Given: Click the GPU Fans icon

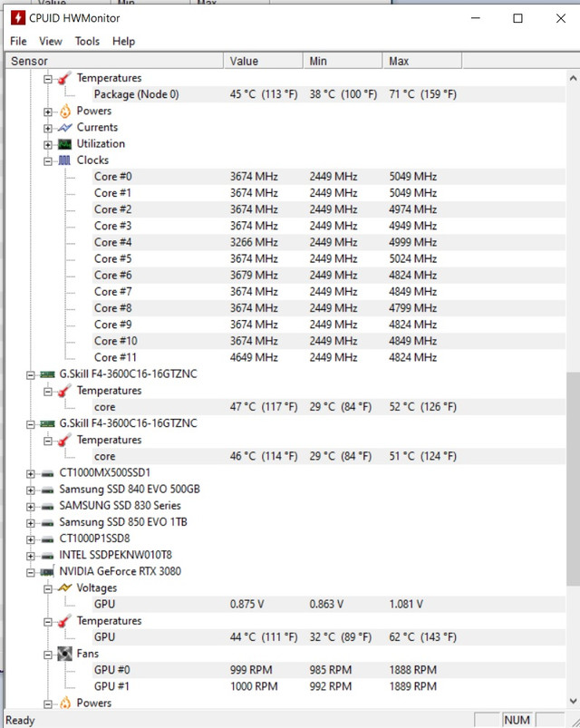Looking at the screenshot, I should pos(65,654).
